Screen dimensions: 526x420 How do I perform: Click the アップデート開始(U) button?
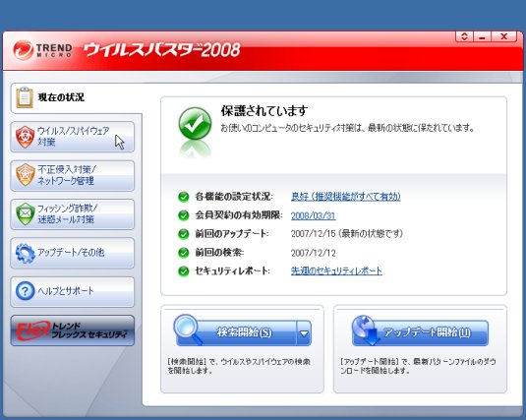coord(420,332)
